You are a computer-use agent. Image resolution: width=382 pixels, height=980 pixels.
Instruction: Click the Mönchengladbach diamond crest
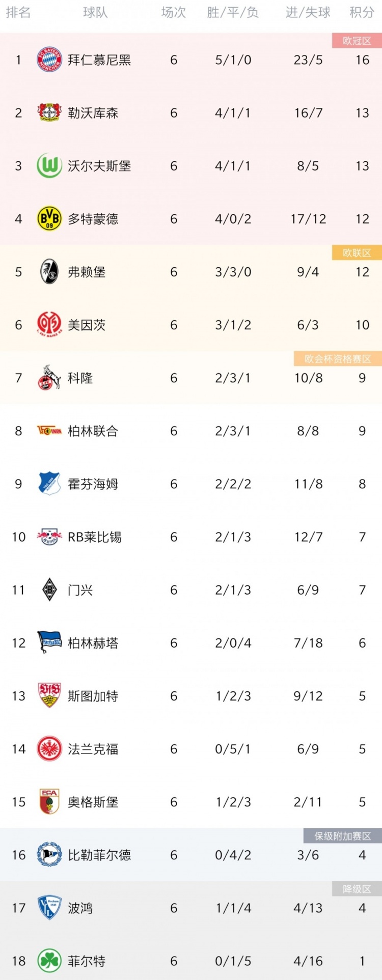click(x=49, y=590)
